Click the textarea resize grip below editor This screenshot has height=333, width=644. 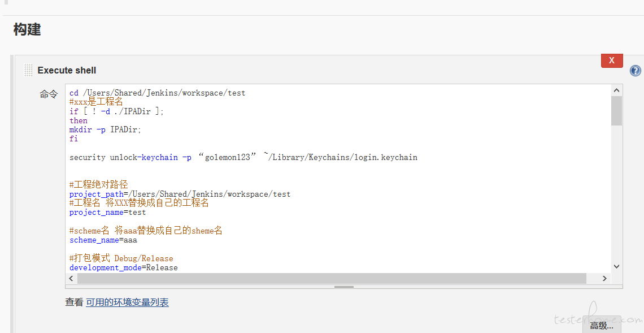point(344,287)
